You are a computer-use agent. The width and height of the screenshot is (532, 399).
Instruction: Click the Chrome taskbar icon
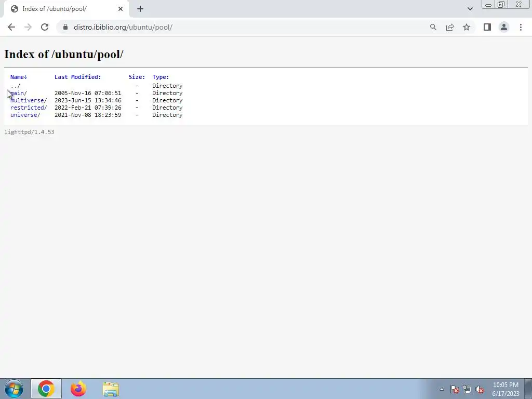tap(46, 389)
